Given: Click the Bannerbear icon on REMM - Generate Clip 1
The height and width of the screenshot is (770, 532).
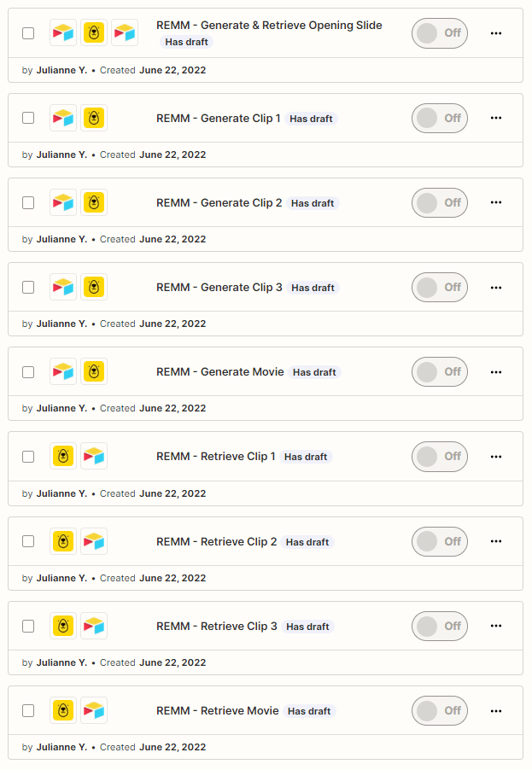Looking at the screenshot, I should click(94, 118).
